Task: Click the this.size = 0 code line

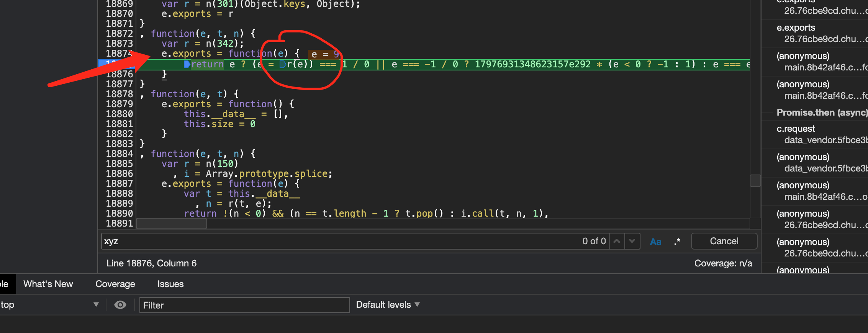Action: tap(219, 124)
